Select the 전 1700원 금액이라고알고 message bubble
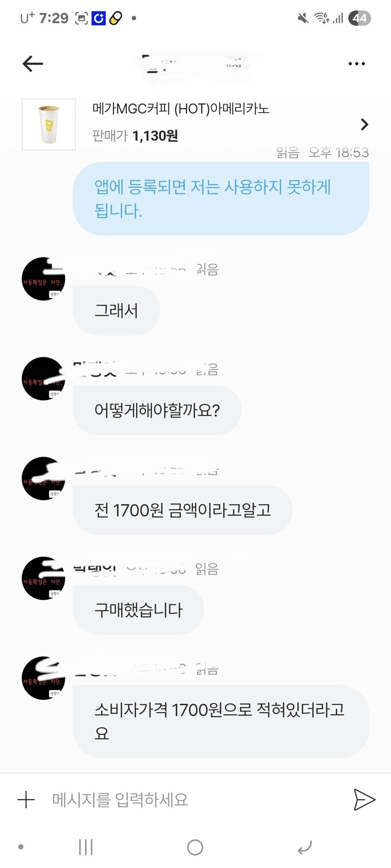 click(183, 510)
